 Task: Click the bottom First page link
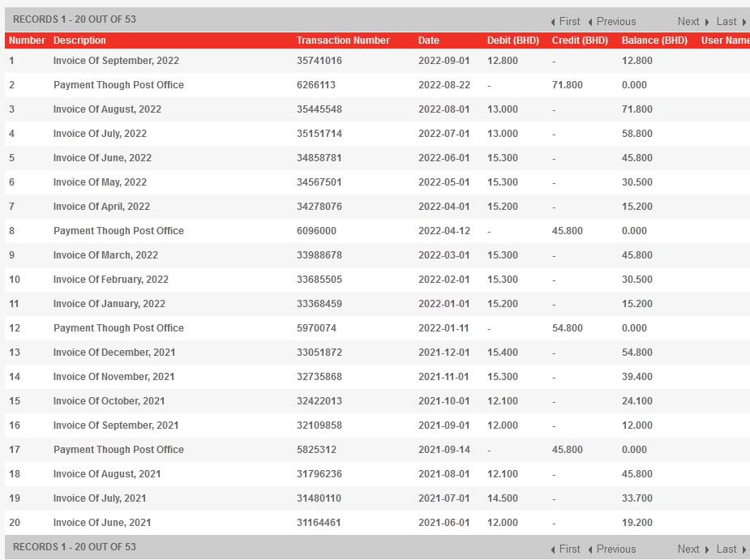(x=566, y=549)
